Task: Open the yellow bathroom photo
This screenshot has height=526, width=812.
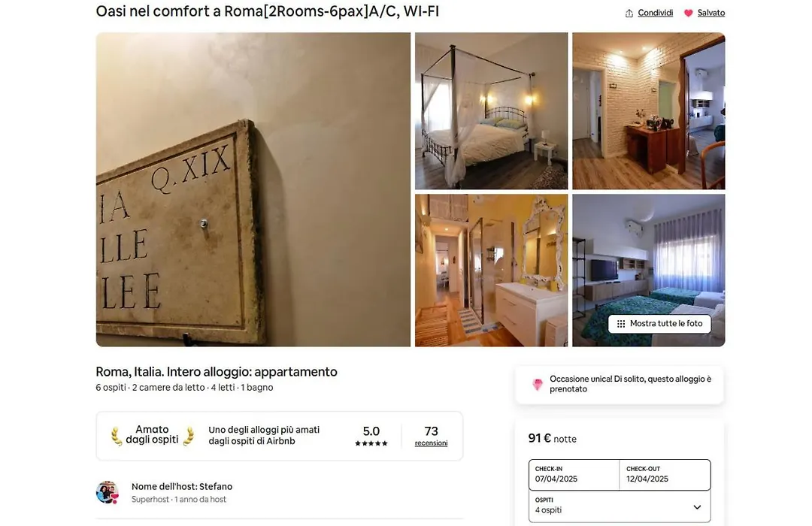Action: coord(491,271)
